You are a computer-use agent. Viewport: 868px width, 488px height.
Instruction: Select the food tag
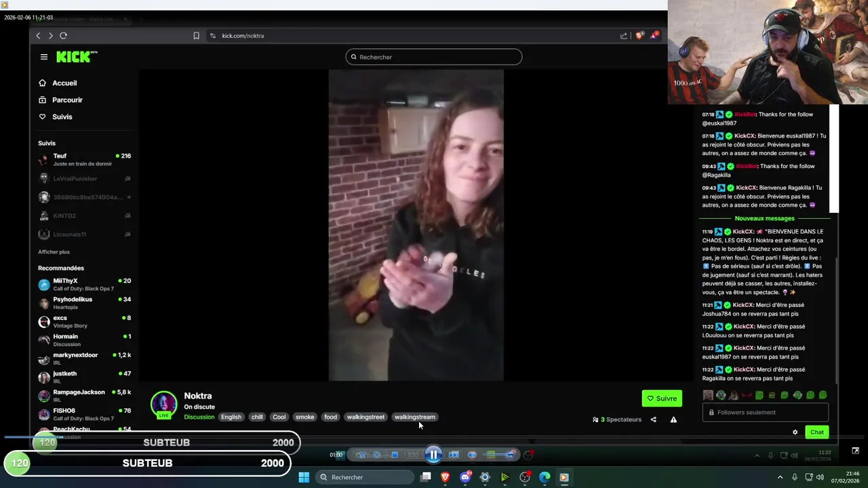pos(330,417)
